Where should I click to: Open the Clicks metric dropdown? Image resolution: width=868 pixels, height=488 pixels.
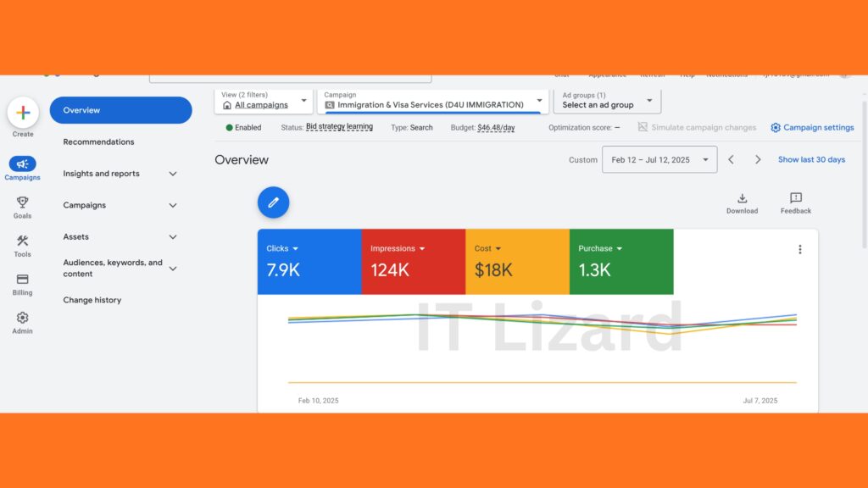point(282,248)
